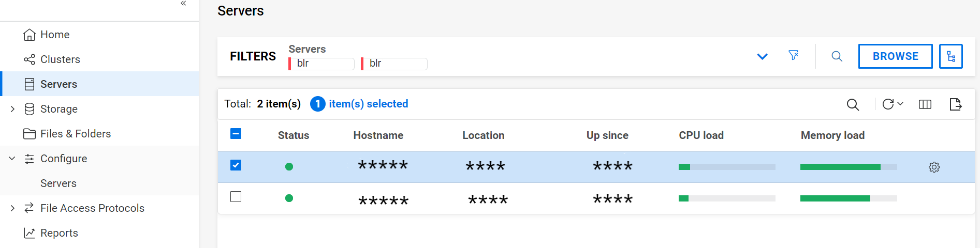Click the table search magnifier icon

tap(853, 104)
